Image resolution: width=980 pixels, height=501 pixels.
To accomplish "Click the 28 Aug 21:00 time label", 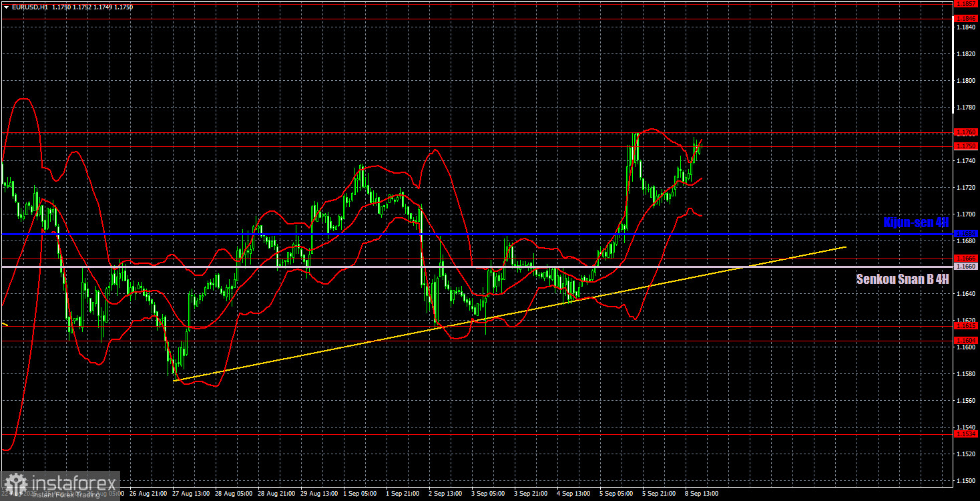I will (x=276, y=494).
